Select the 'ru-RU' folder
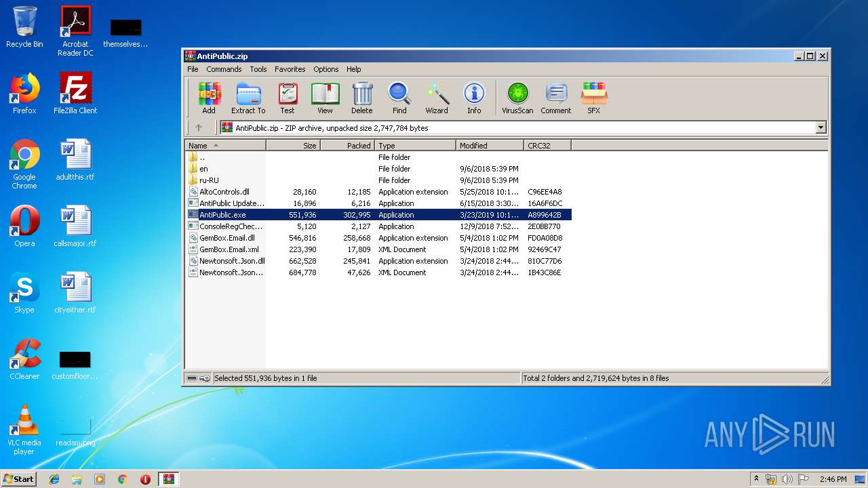The height and width of the screenshot is (488, 868). pyautogui.click(x=378, y=180)
